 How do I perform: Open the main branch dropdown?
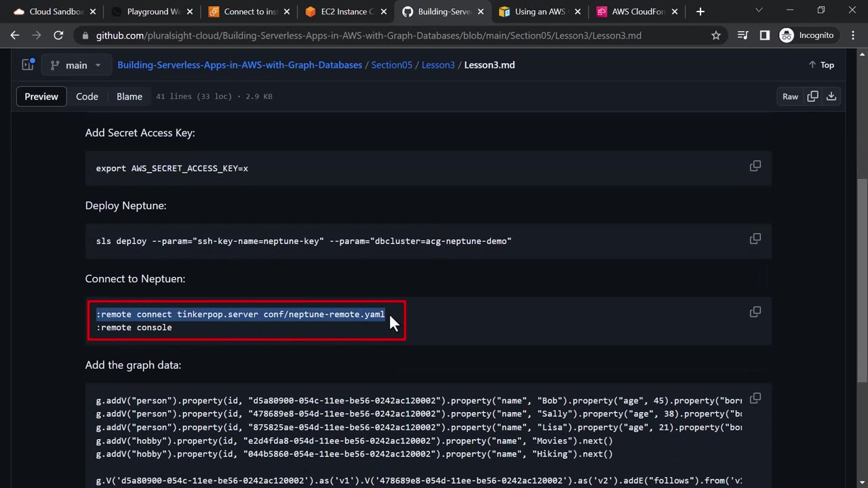click(77, 65)
